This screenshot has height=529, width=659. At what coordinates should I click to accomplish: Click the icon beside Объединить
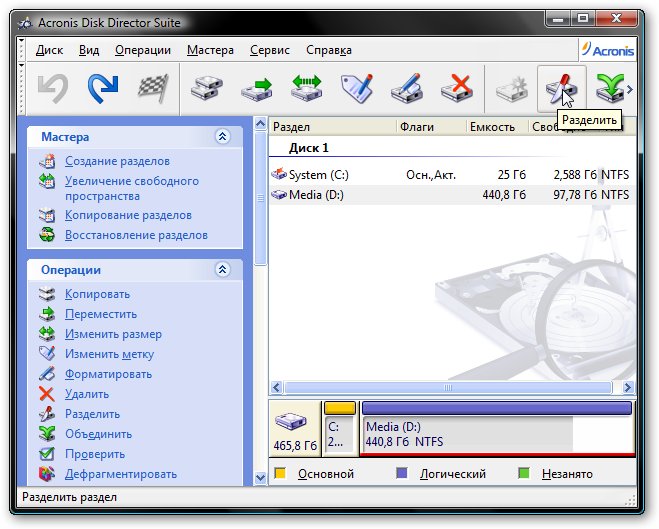click(47, 434)
